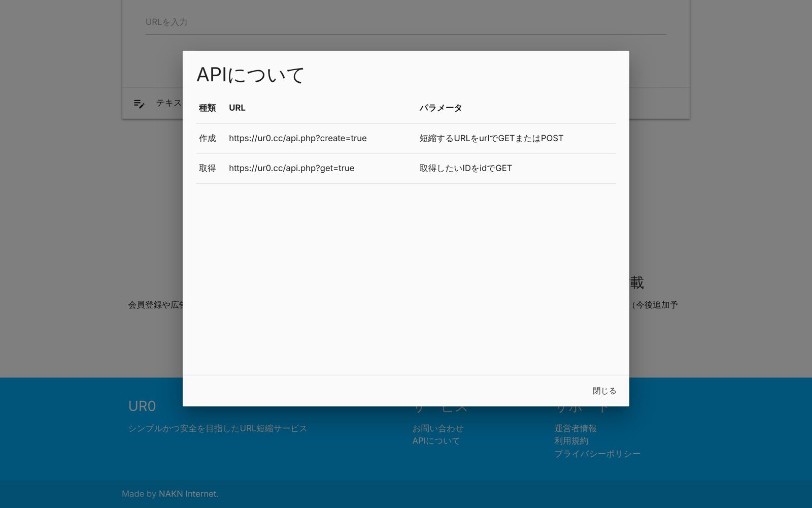Select the https://ur0.cc/api.php?get=true URL text
Viewport: 812px width, 508px height.
point(291,168)
